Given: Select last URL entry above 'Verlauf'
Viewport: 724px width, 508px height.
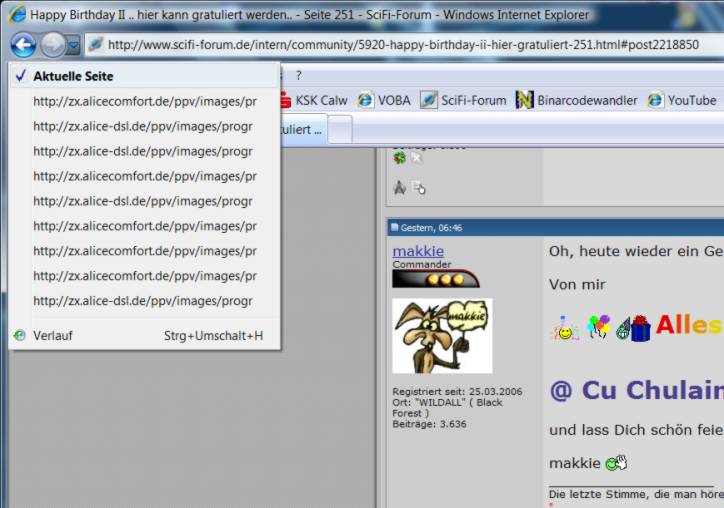Looking at the screenshot, I should click(x=142, y=301).
